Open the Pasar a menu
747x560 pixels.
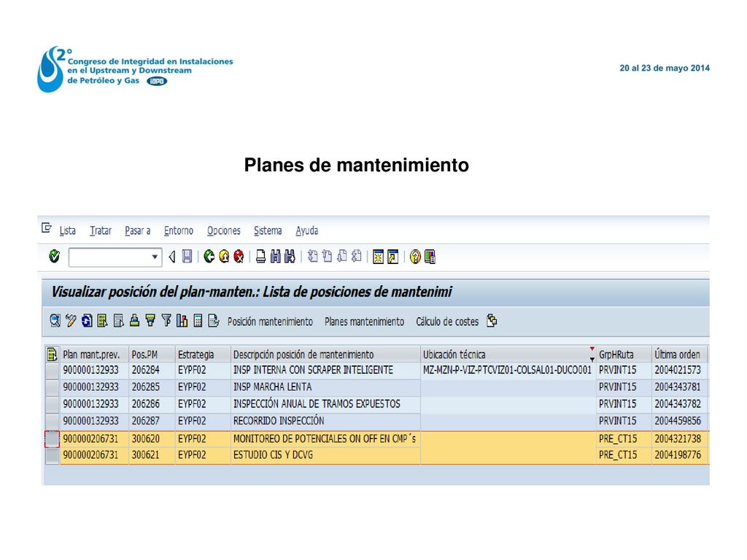point(138,230)
